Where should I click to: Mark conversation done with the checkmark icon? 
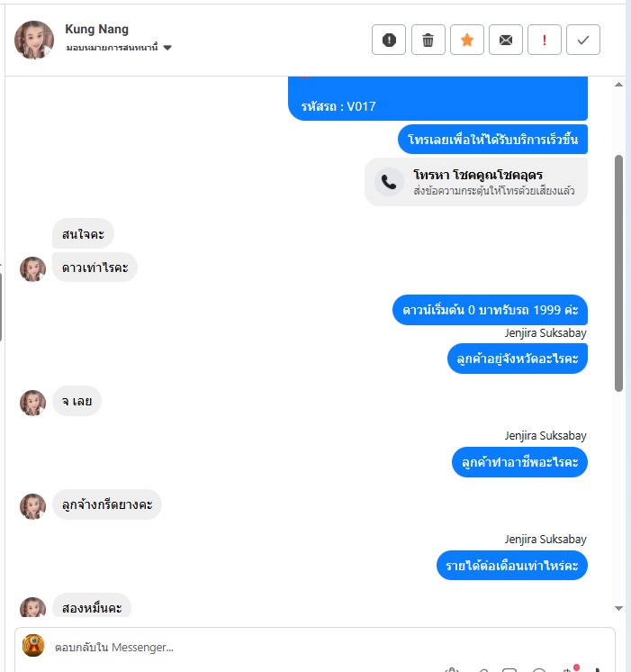click(583, 40)
